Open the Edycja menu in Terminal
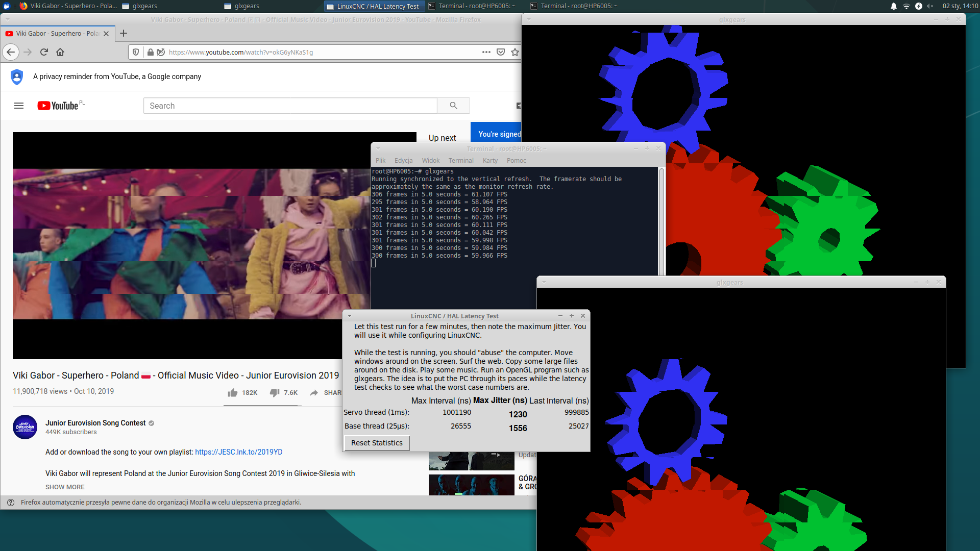 click(403, 160)
